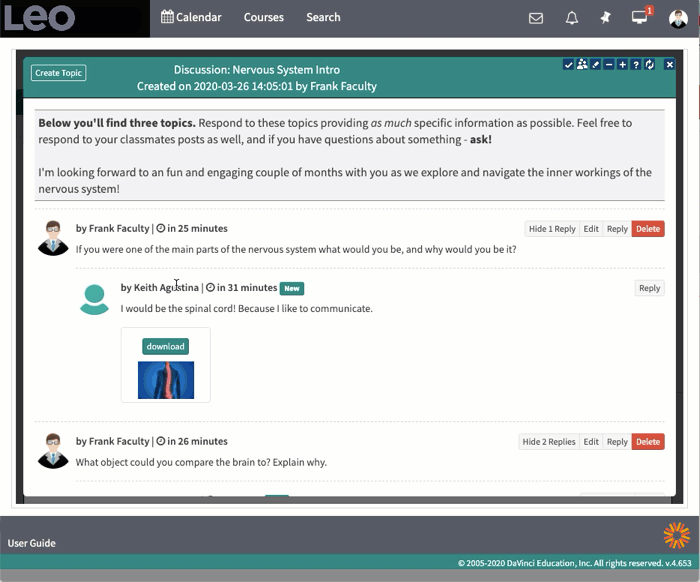Image resolution: width=700 pixels, height=582 pixels.
Task: Click the New badge on Keith's post
Action: point(292,288)
